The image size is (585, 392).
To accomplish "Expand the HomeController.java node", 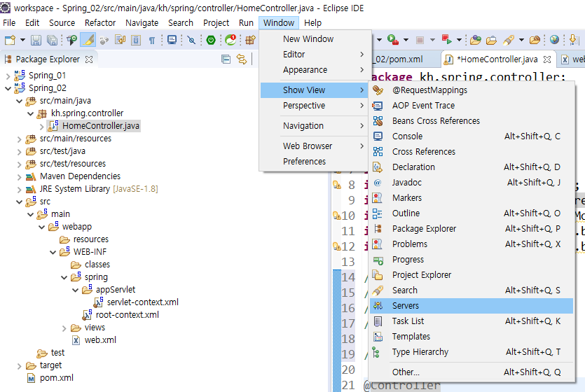I will 42,126.
